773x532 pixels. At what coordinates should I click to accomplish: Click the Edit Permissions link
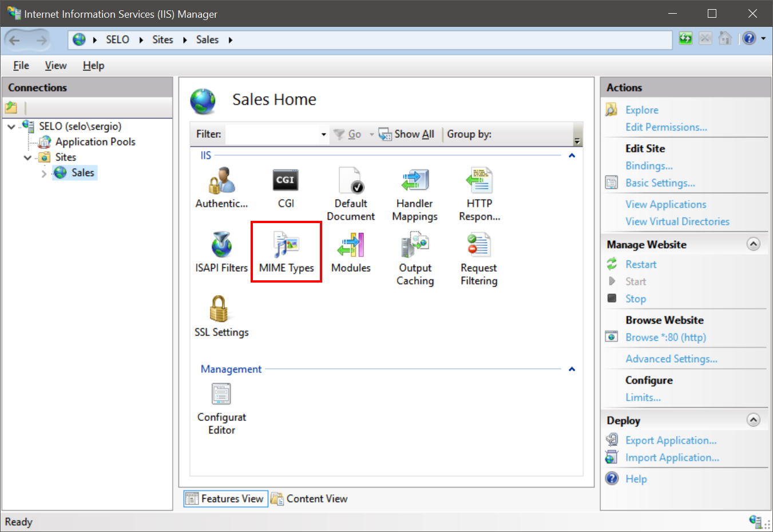tap(666, 127)
